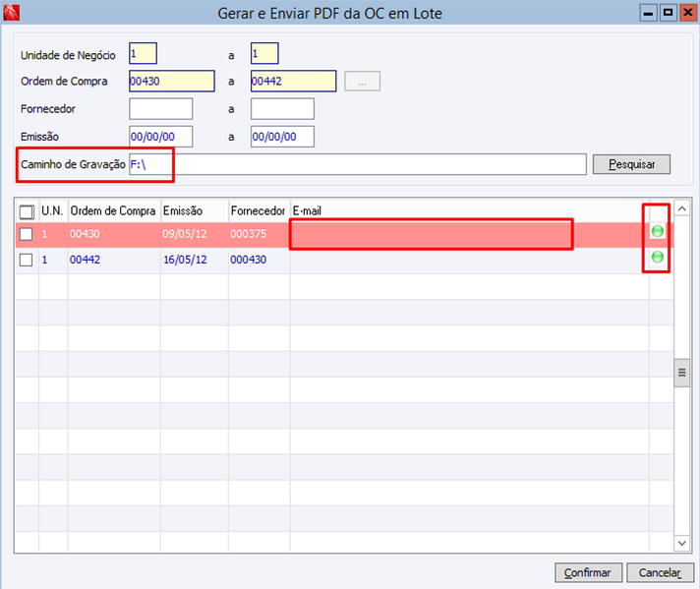Click the Emissão end date field

pyautogui.click(x=282, y=137)
